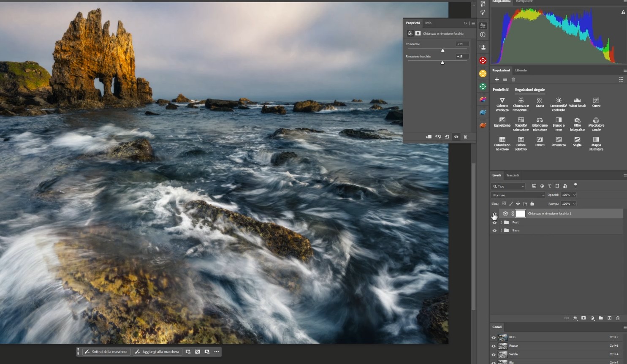Expand the Post layer group
Image resolution: width=627 pixels, height=364 pixels.
click(x=501, y=223)
